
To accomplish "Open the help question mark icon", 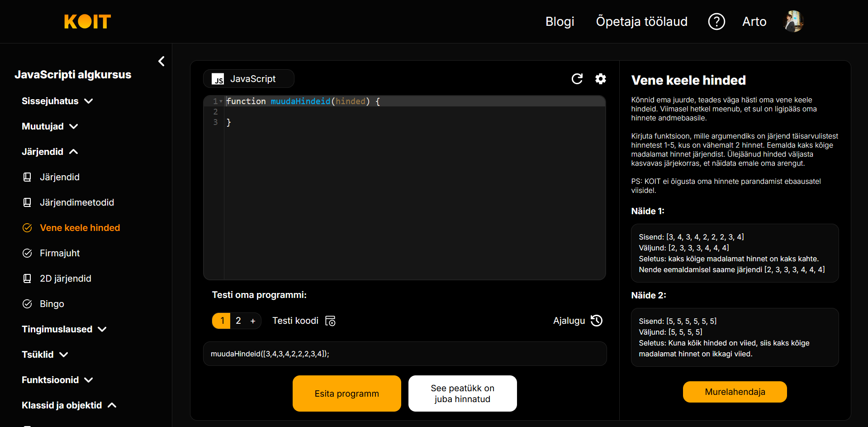I will [x=716, y=21].
